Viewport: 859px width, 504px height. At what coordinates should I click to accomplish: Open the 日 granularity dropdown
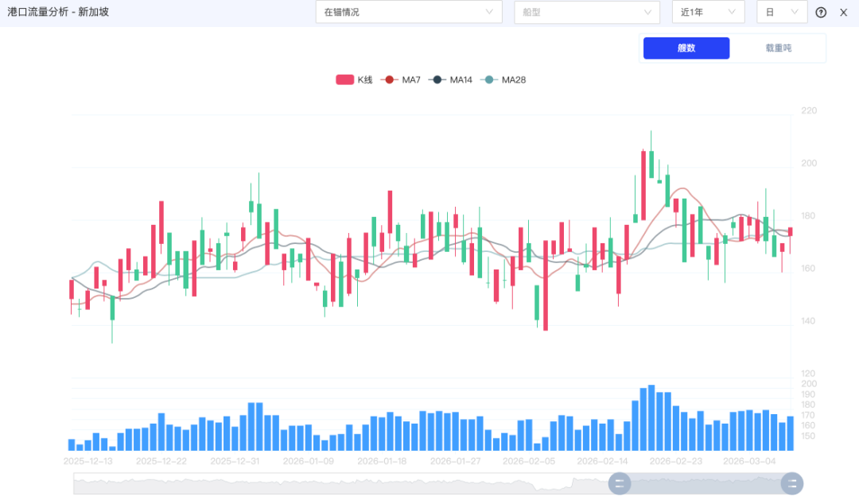click(782, 12)
